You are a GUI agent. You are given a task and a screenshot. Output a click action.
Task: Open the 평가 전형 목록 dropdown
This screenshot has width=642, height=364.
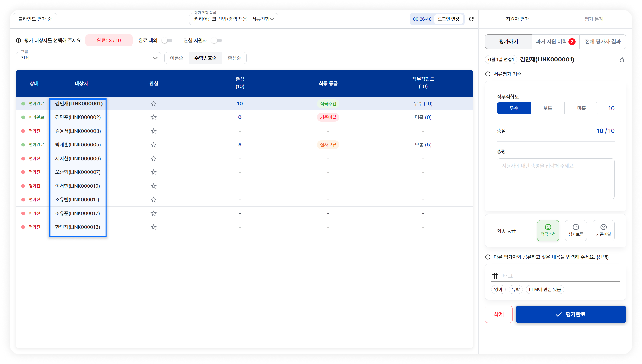tap(234, 19)
